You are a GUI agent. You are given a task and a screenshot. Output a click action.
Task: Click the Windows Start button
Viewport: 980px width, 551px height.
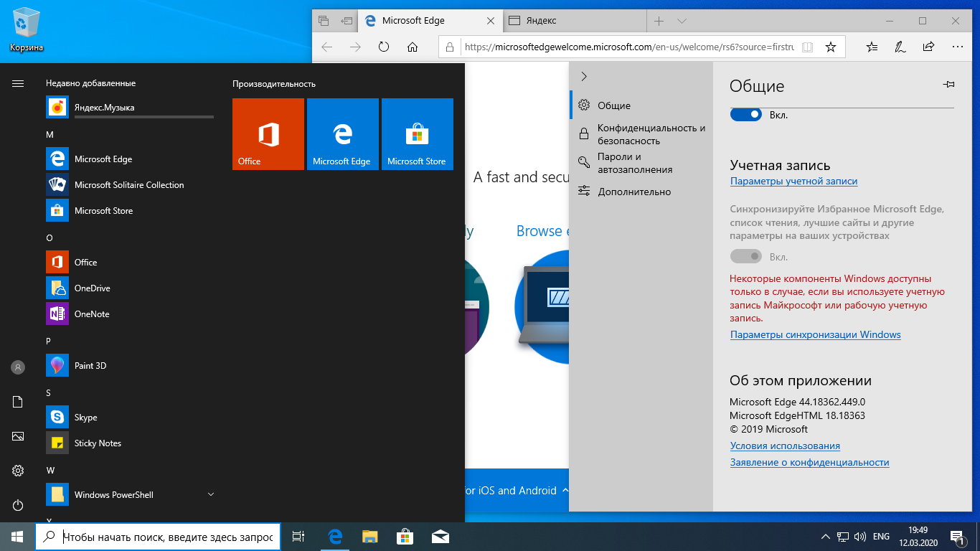click(17, 537)
